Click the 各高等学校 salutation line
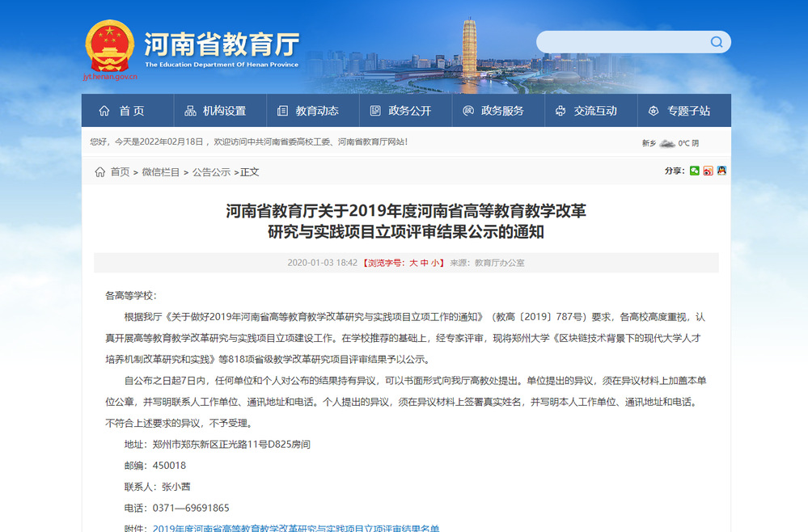The height and width of the screenshot is (532, 808). 131,296
